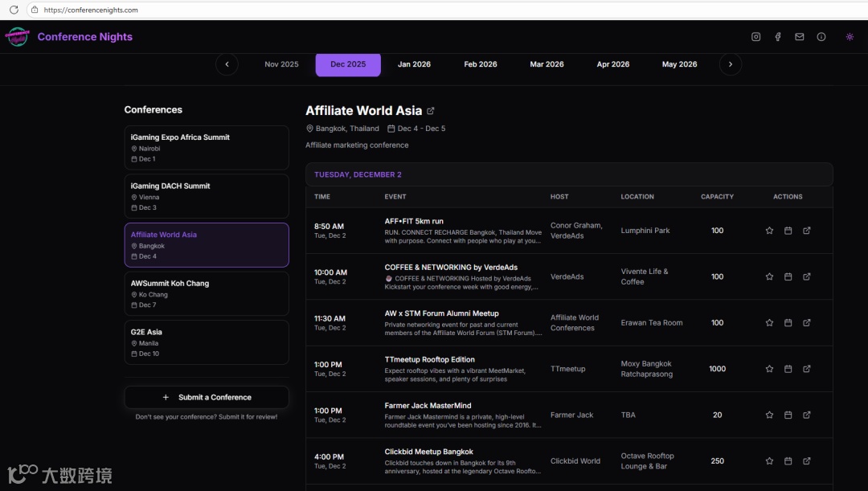Click the Clickbid Meetup Bangkok event title
Image resolution: width=868 pixels, height=491 pixels.
pos(429,452)
